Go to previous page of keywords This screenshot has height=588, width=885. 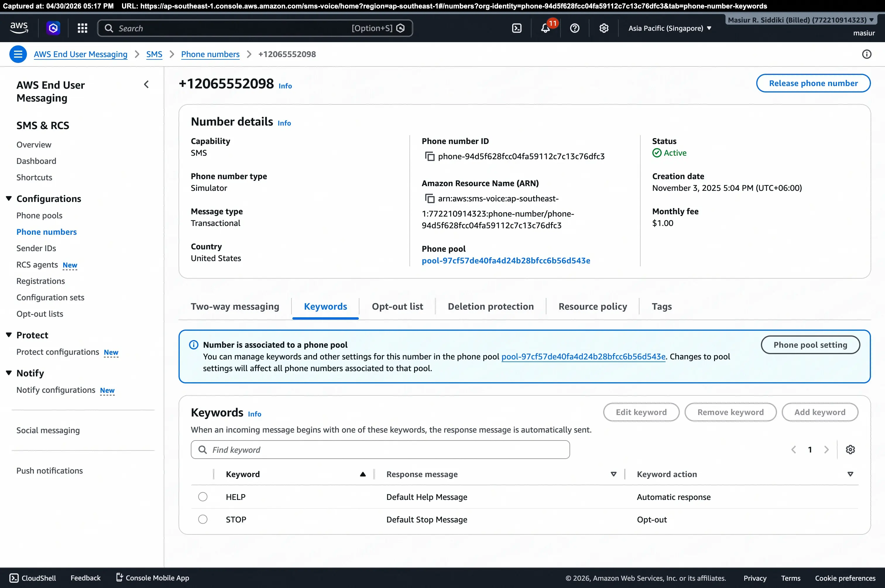click(x=793, y=450)
